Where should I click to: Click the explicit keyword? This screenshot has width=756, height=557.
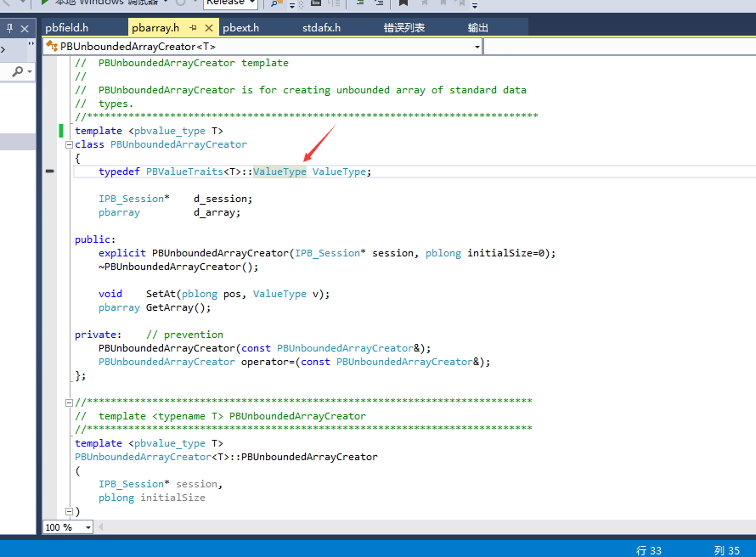[x=122, y=253]
